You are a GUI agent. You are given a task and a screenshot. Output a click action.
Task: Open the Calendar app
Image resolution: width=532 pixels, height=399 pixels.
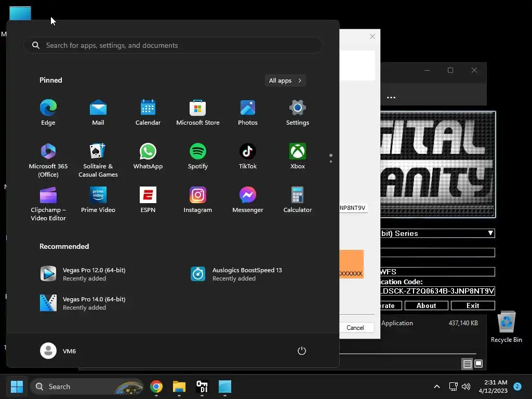pos(148,113)
